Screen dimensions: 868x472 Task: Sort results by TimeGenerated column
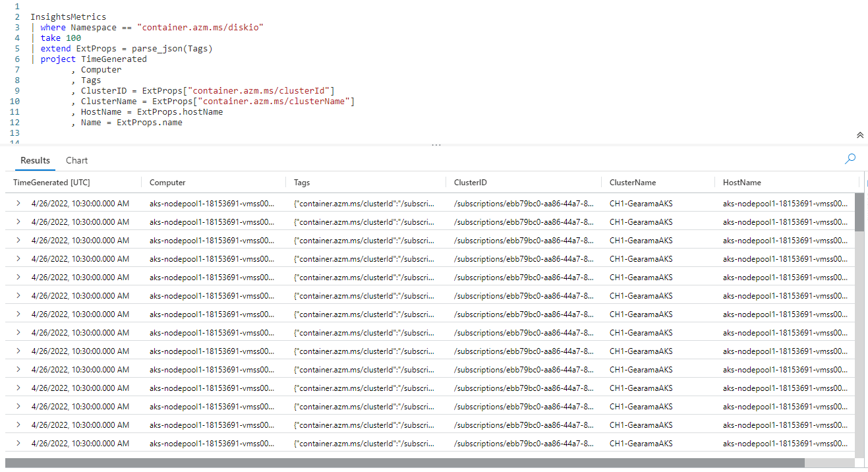coord(53,183)
